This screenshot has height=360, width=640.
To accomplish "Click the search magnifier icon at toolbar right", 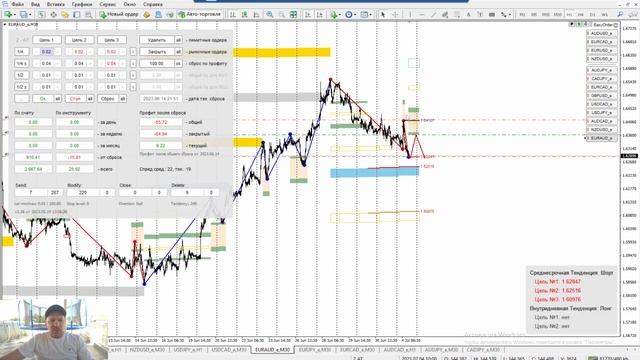I will tap(620, 14).
